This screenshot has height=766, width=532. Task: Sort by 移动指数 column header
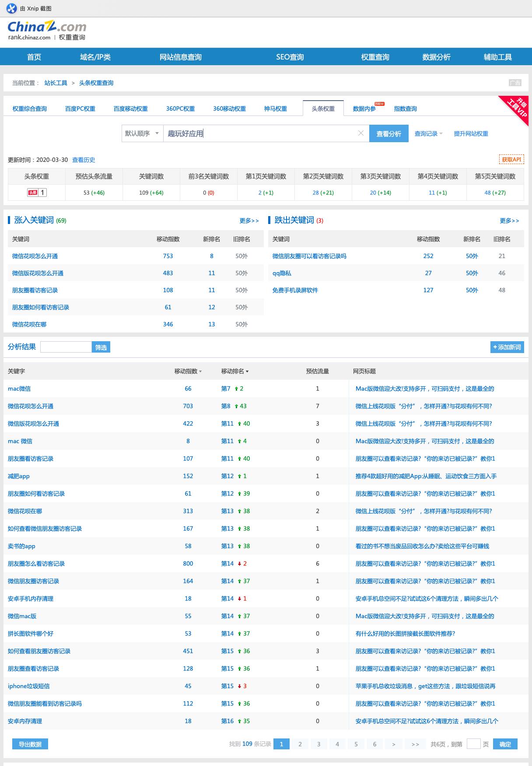click(188, 371)
